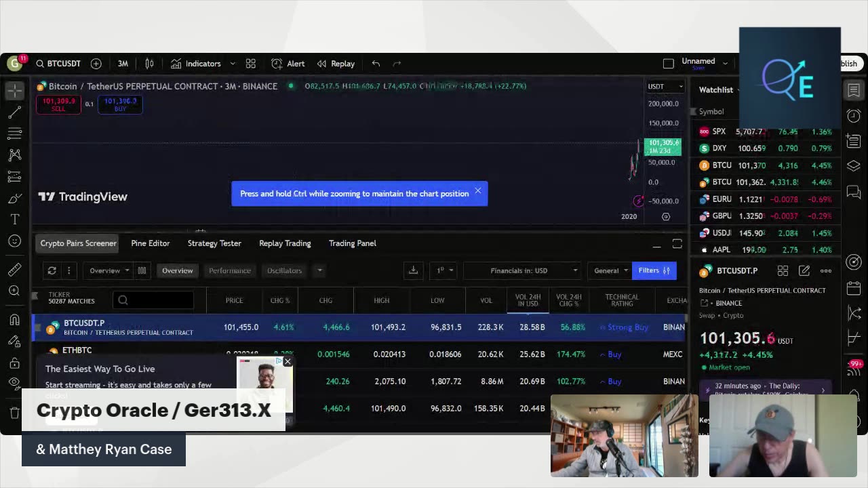The height and width of the screenshot is (488, 868).
Task: Open the patterns drawing tool
Action: point(15,155)
